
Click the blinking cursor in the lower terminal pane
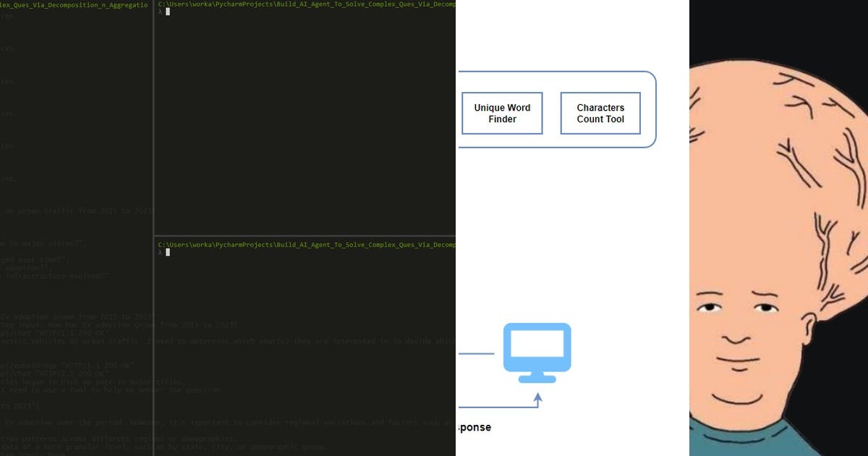(168, 251)
